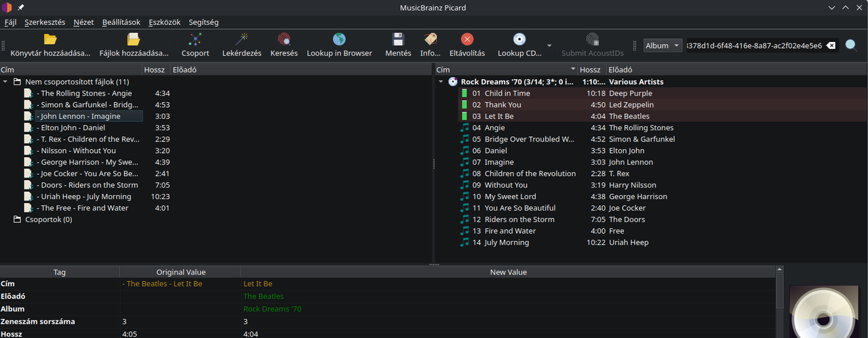Click the Könyvtár hozzáadása folder icon
This screenshot has height=338, width=868.
pos(50,39)
